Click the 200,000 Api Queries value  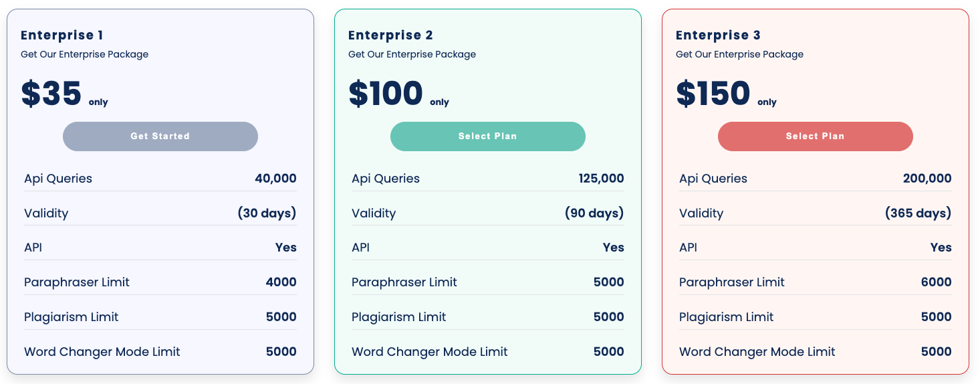pos(927,179)
